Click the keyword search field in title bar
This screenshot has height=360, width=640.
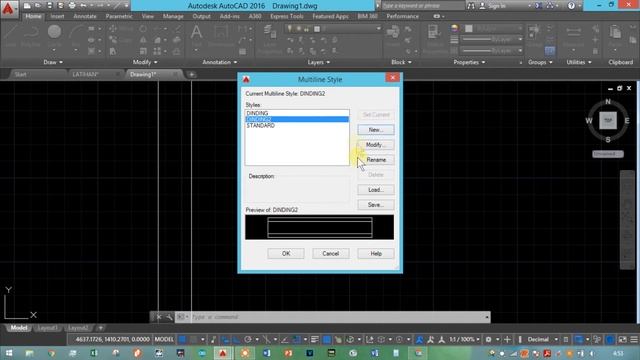click(423, 6)
